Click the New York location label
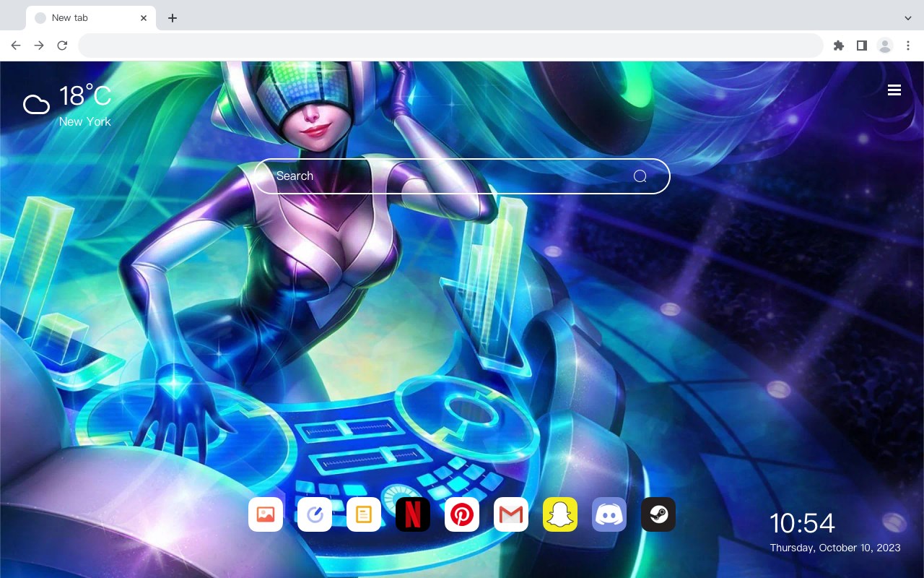 pos(84,121)
